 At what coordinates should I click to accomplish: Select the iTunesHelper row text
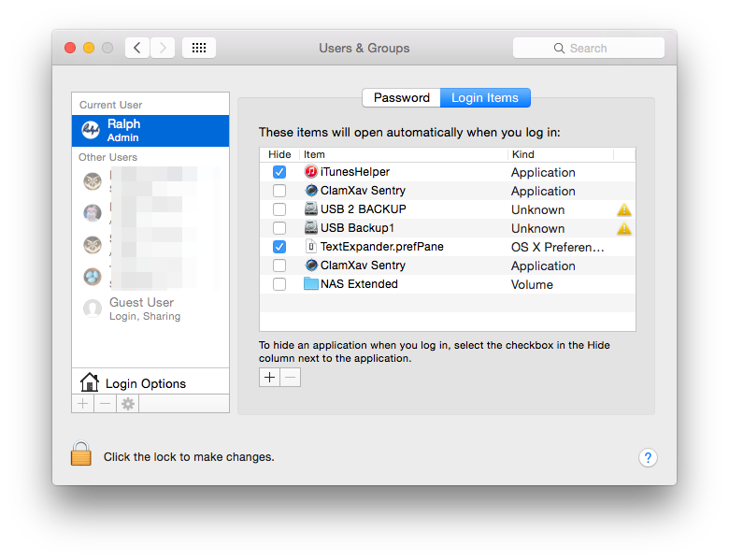[355, 172]
